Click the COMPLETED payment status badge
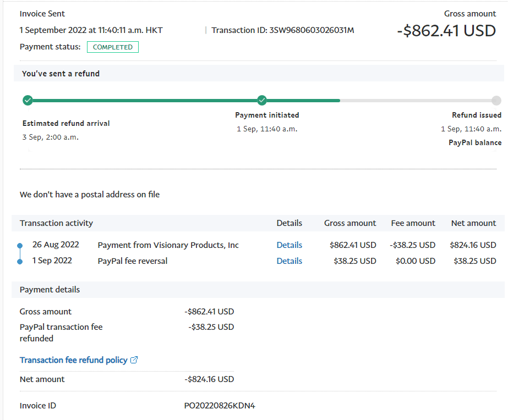The width and height of the screenshot is (508, 420). coord(113,47)
